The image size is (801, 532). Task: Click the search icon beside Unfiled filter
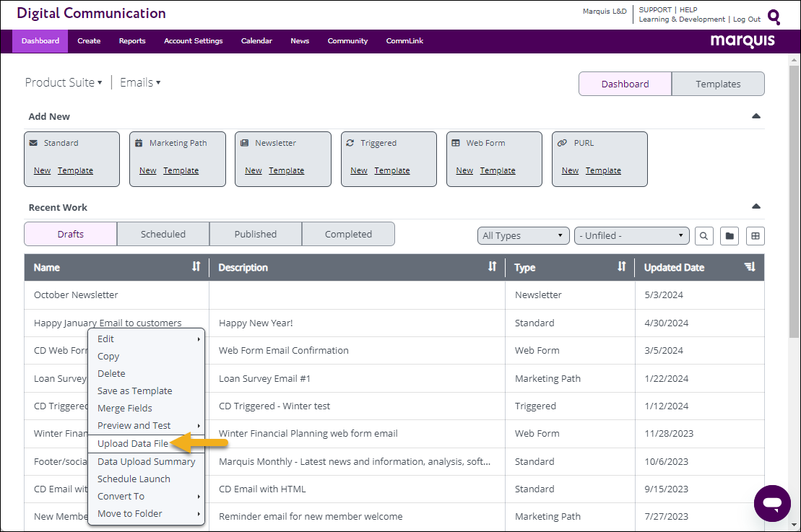(704, 236)
